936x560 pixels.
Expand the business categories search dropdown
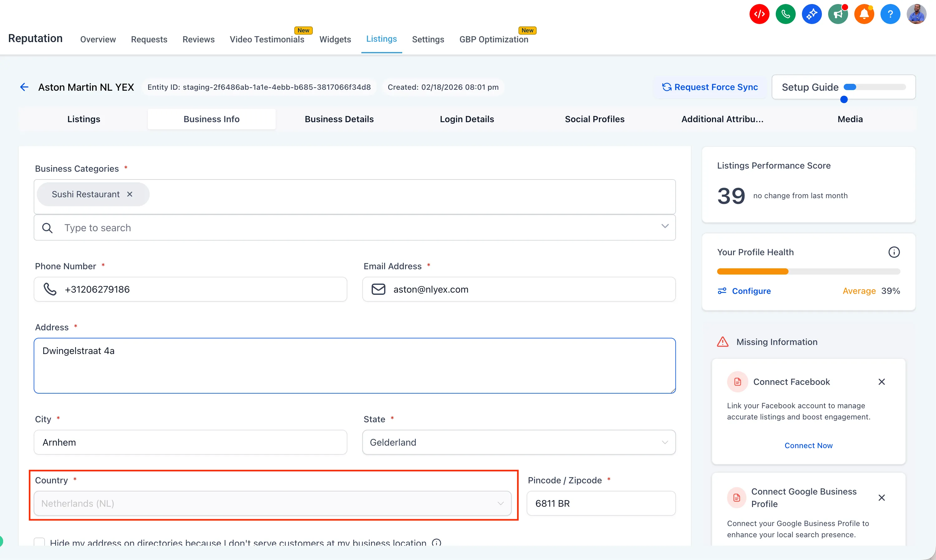pos(664,227)
